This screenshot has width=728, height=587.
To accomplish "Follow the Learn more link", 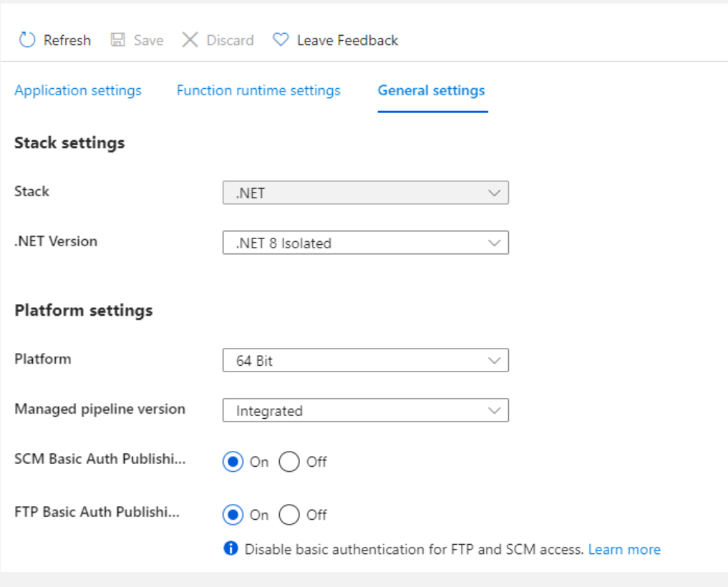I will click(624, 550).
